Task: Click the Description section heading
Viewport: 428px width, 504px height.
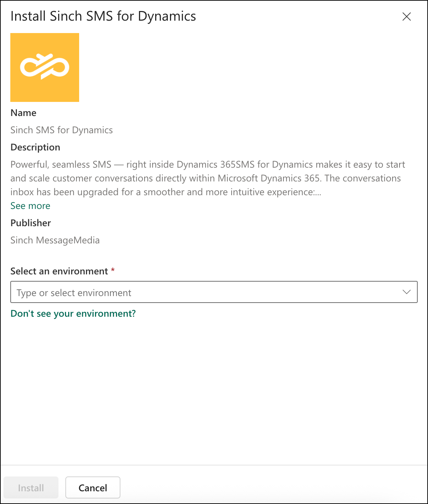Action: (x=35, y=147)
